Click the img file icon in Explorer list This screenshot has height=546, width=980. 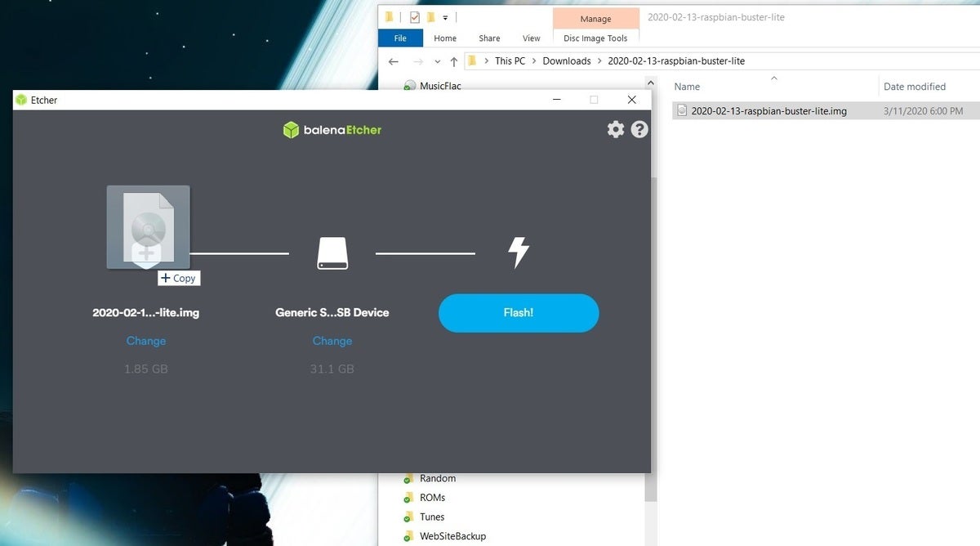[683, 110]
